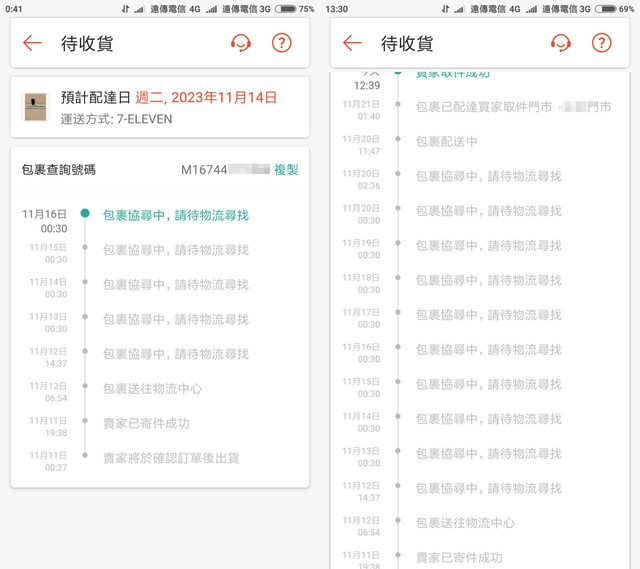The image size is (640, 569).
Task: Select the green 11月16日 current status marker
Action: pos(85,214)
